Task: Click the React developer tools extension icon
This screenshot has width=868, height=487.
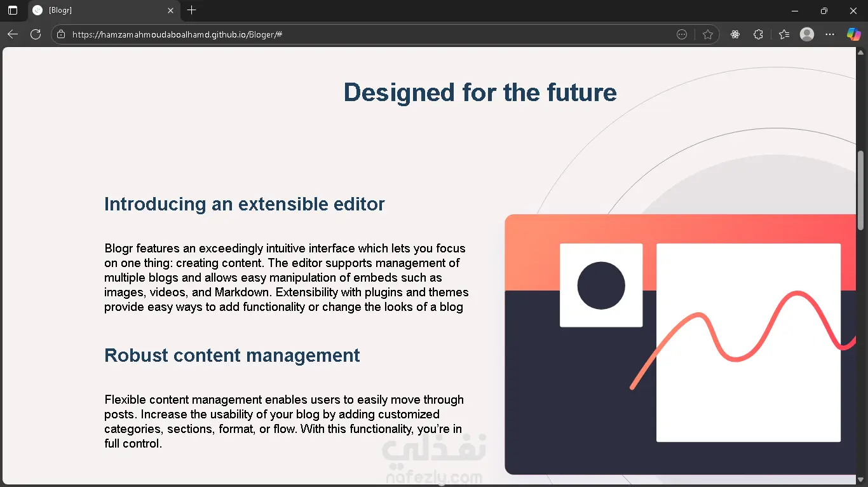Action: [x=735, y=34]
